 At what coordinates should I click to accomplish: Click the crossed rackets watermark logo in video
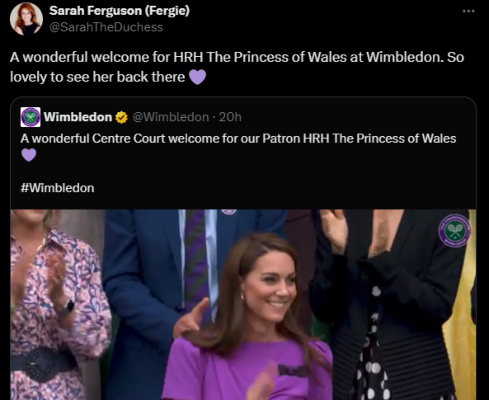pos(454,230)
